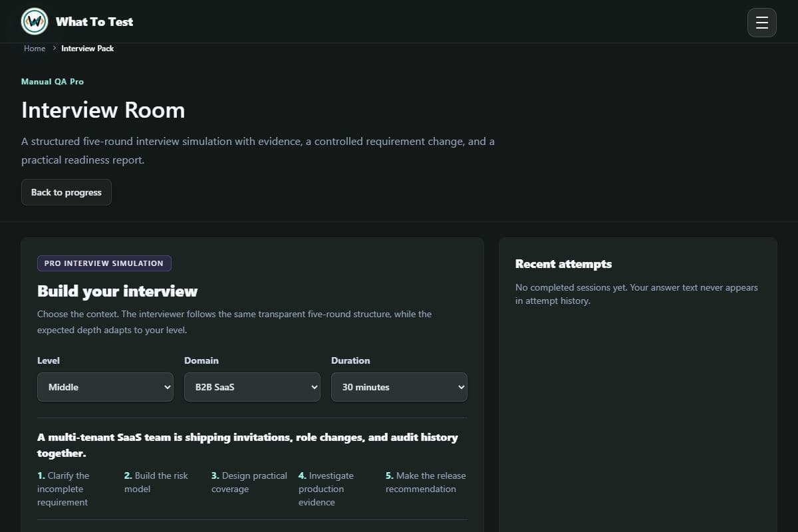Click step 3 Design practical coverage
The height and width of the screenshot is (532, 798).
point(249,482)
